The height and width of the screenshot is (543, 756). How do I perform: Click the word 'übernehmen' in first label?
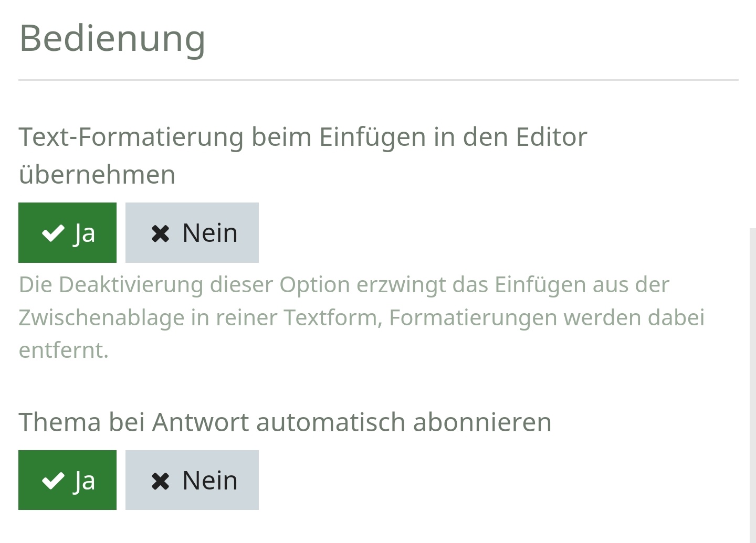(97, 174)
